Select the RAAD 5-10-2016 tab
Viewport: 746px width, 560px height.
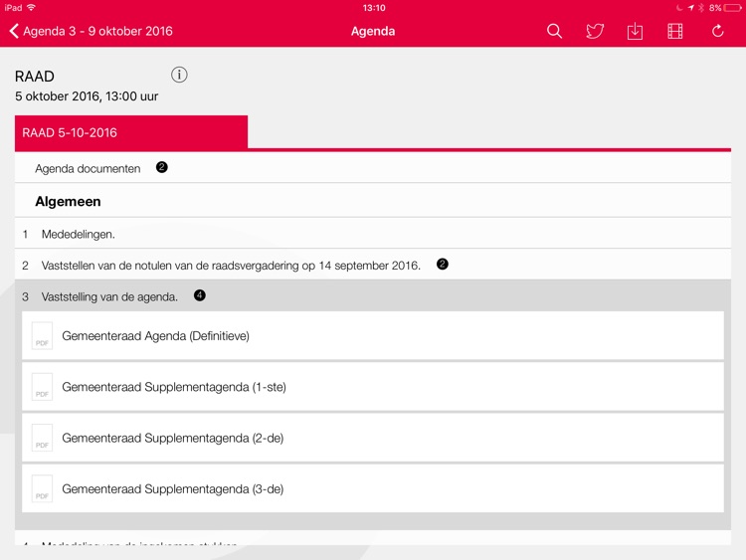pyautogui.click(x=131, y=132)
